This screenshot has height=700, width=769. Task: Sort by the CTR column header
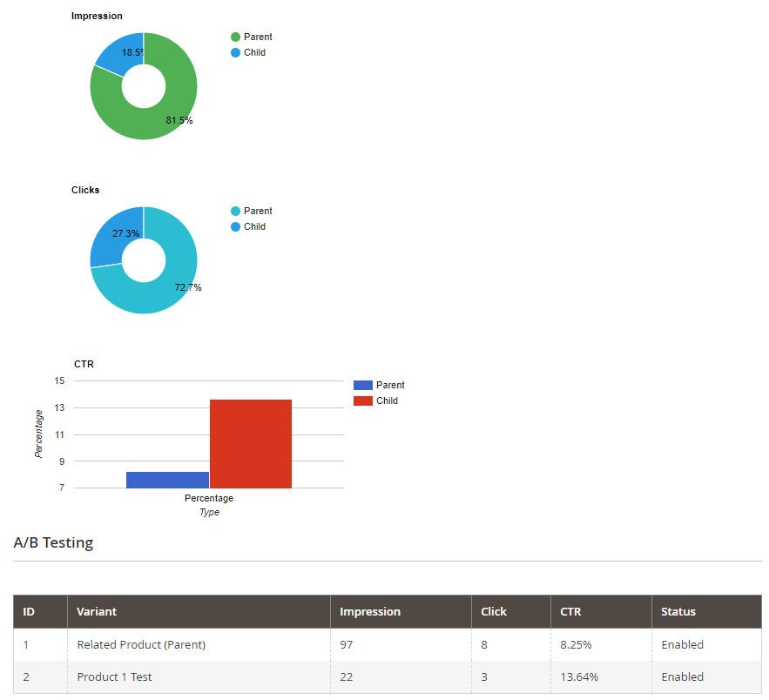[x=570, y=612]
